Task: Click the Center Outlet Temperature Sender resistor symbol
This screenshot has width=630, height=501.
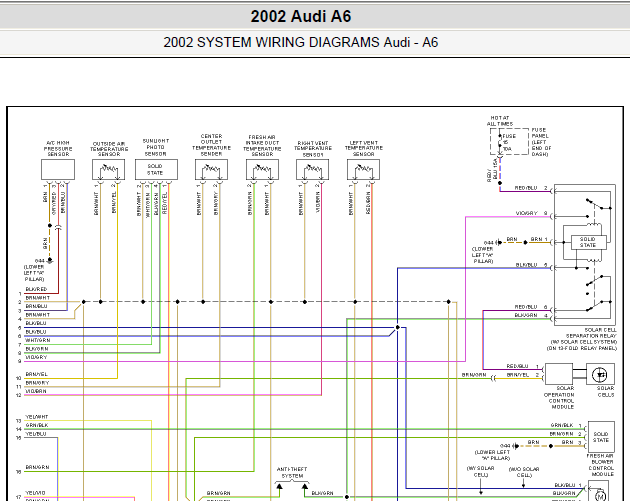Action: [x=211, y=170]
